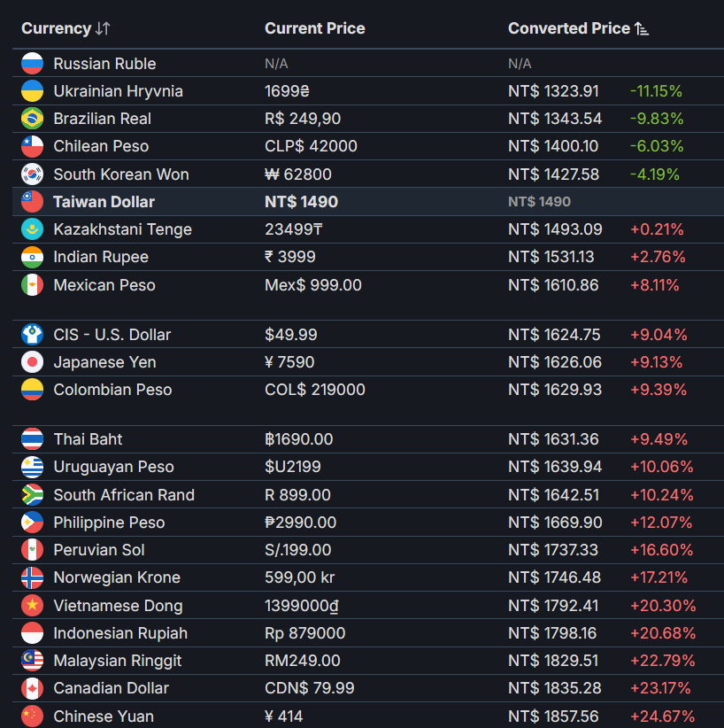The image size is (724, 728).
Task: Click the Converted Price header text
Action: pyautogui.click(x=569, y=28)
